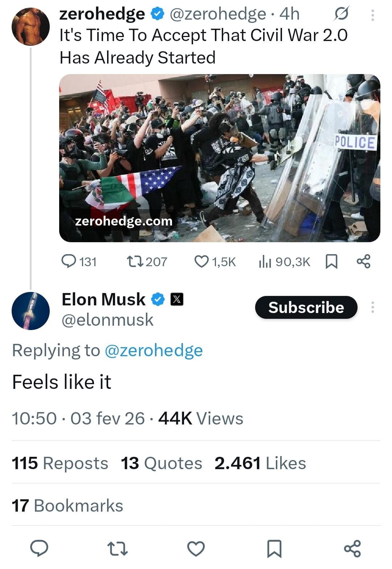Image resolution: width=392 pixels, height=569 pixels.
Task: Like the zerohedge post with 1,5K likes
Action: coord(216,261)
